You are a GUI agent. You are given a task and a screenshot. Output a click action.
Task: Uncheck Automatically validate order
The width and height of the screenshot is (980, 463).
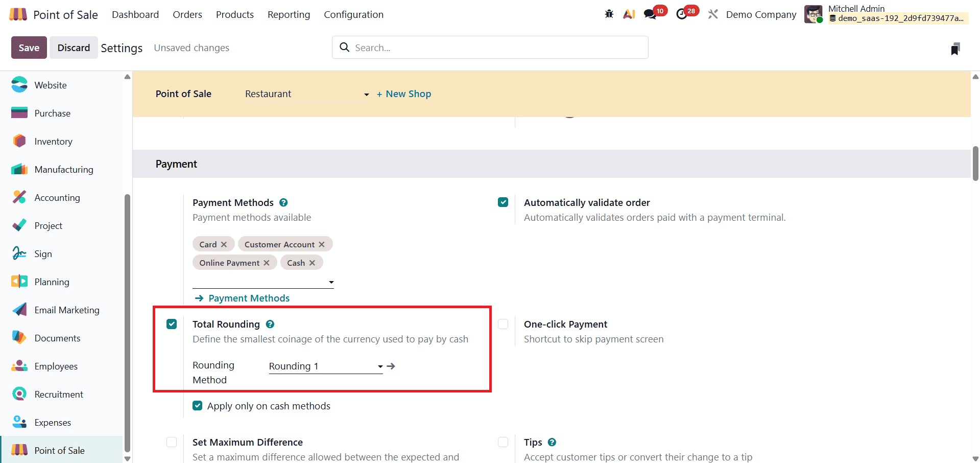(x=504, y=202)
